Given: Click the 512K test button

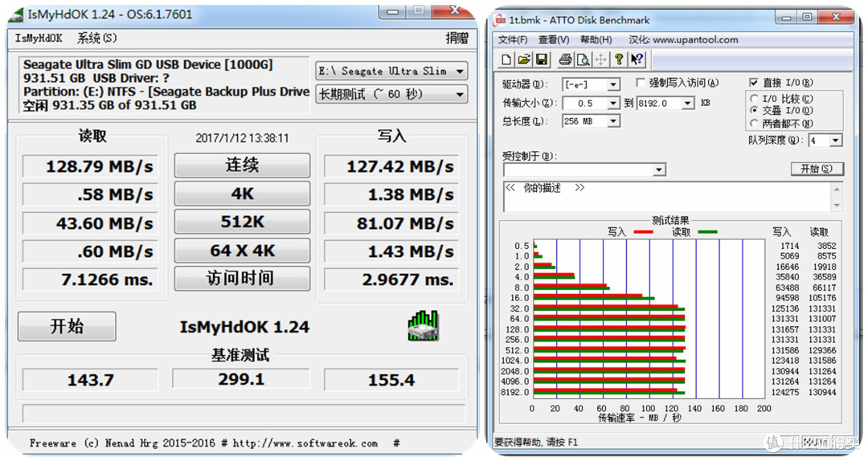Looking at the screenshot, I should [x=242, y=222].
